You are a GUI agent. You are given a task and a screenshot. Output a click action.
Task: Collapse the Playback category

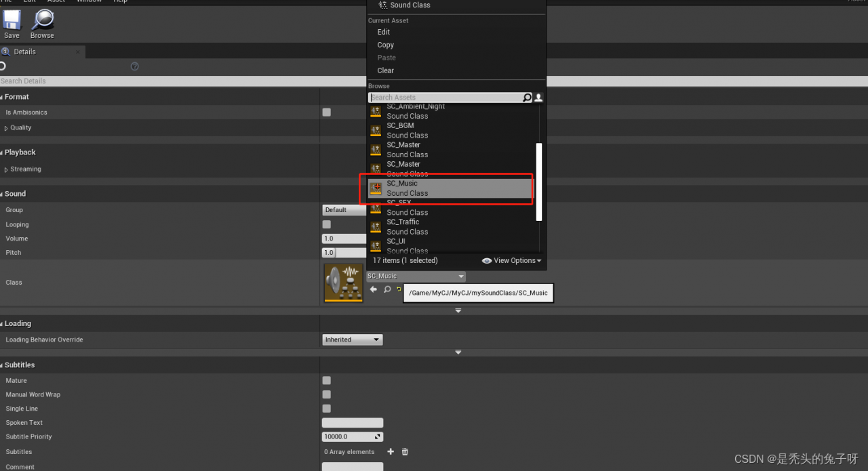(2, 152)
